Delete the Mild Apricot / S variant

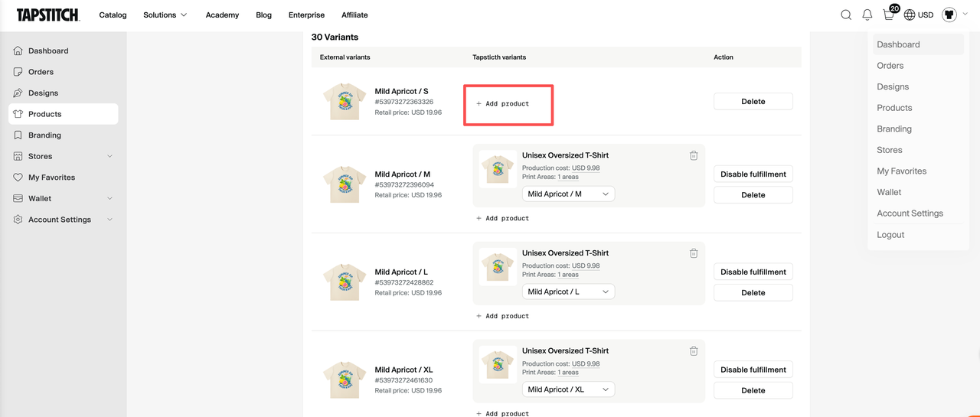pyautogui.click(x=753, y=101)
